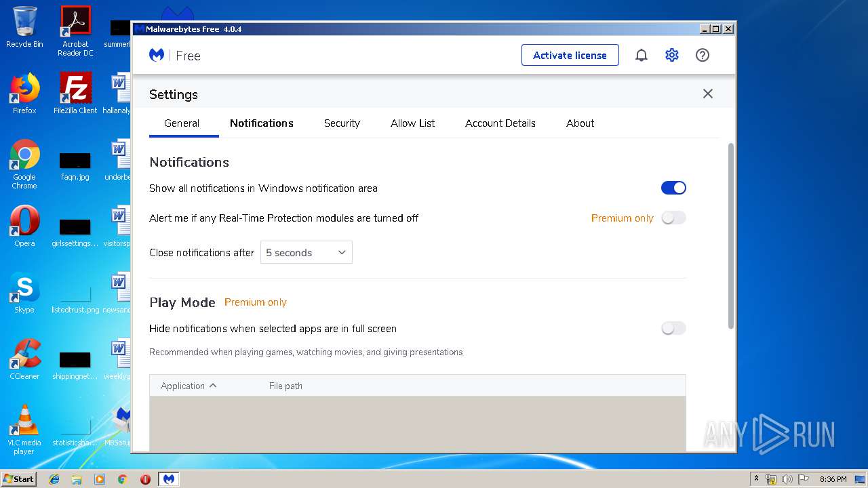Open Account Details tab
This screenshot has width=868, height=488.
pos(500,123)
